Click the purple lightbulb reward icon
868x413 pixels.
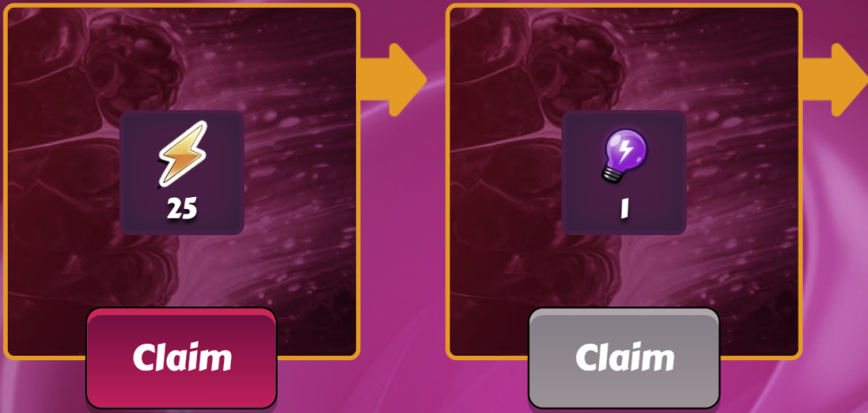pyautogui.click(x=625, y=154)
